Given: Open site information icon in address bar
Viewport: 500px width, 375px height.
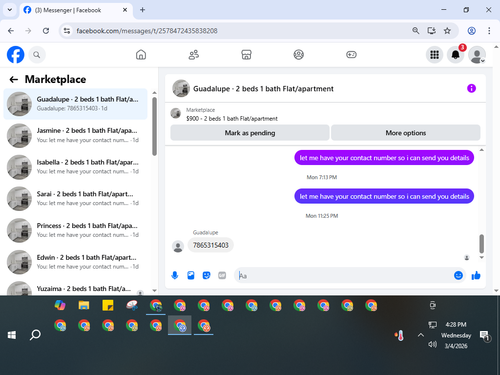Looking at the screenshot, I should pos(67,31).
